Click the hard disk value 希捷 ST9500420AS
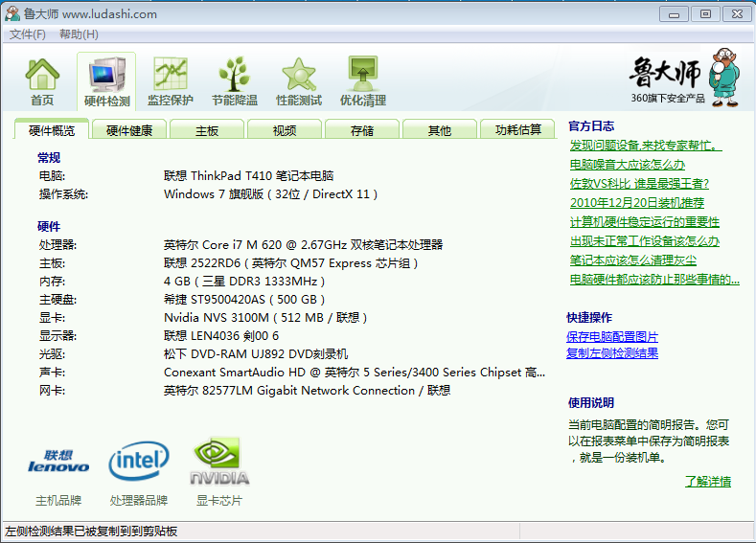Viewport: 756px width, 543px height. click(x=244, y=300)
